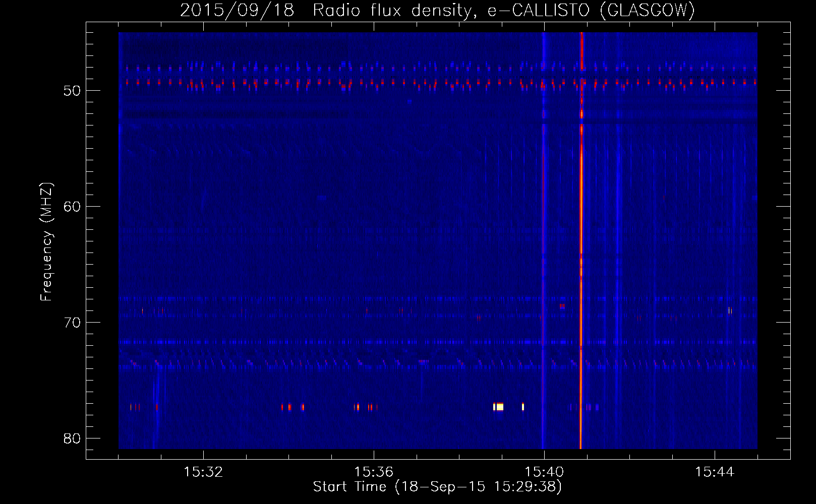Click the Frequency (MHZ) axis label
This screenshot has height=504, width=816.
click(46, 241)
